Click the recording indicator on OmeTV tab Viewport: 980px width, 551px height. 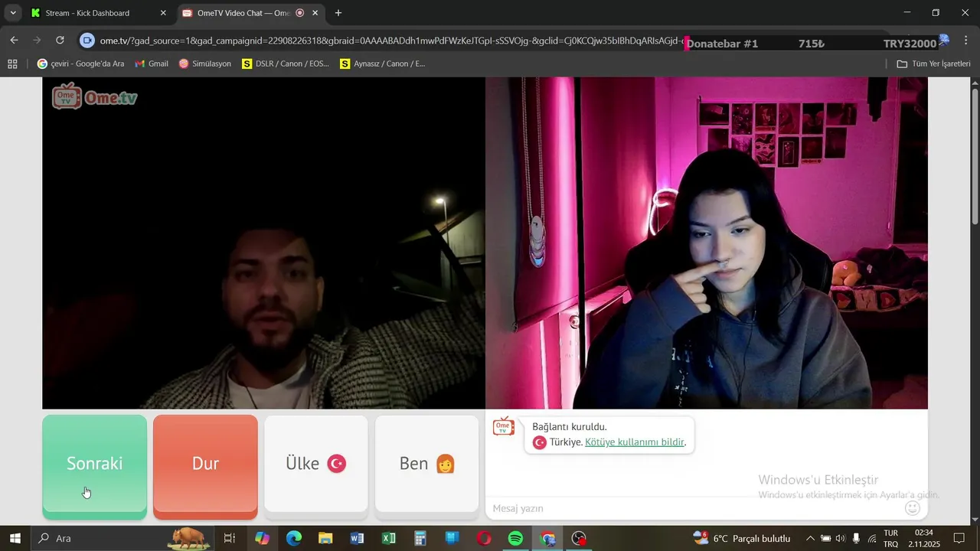[299, 13]
